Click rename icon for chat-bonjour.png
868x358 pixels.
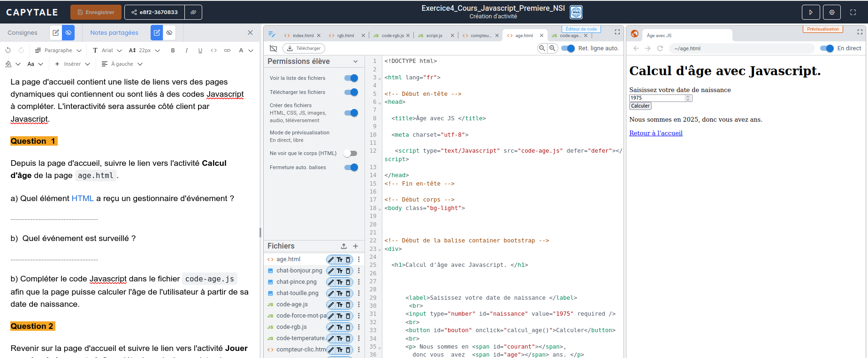340,271
